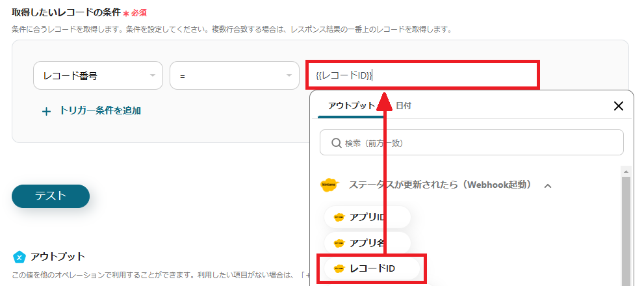This screenshot has height=286, width=644.
Task: Run the テスト button
Action: (51, 196)
